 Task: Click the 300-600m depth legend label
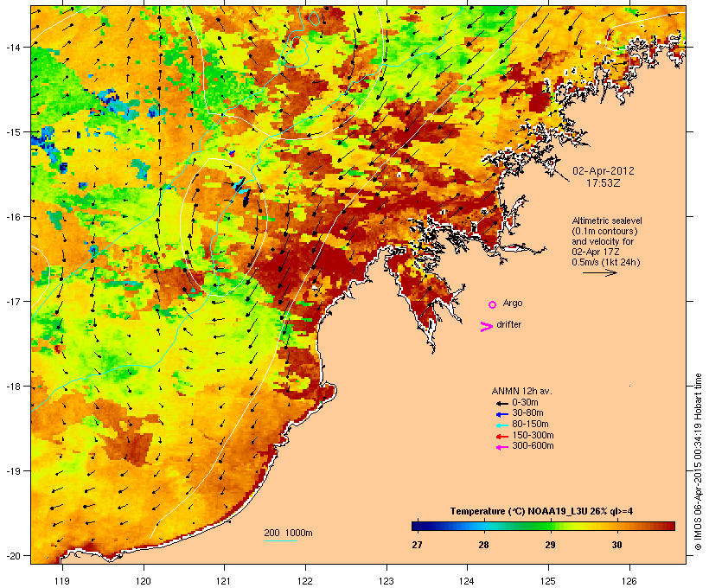(533, 446)
